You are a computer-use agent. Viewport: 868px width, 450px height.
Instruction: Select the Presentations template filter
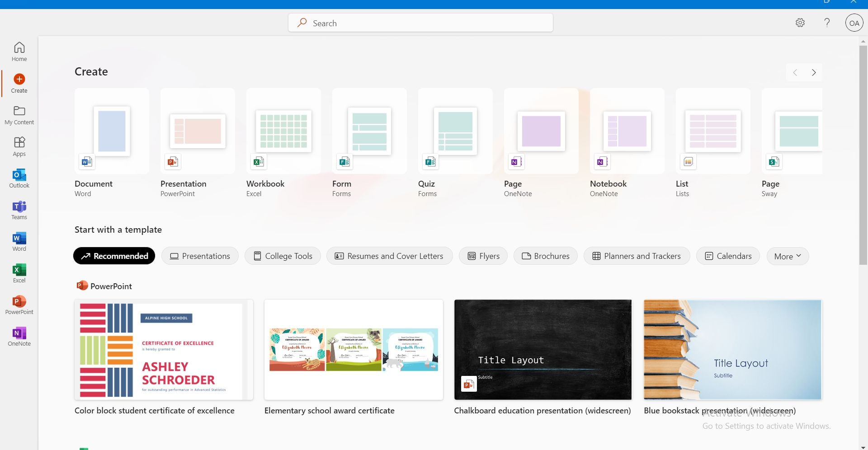[200, 256]
